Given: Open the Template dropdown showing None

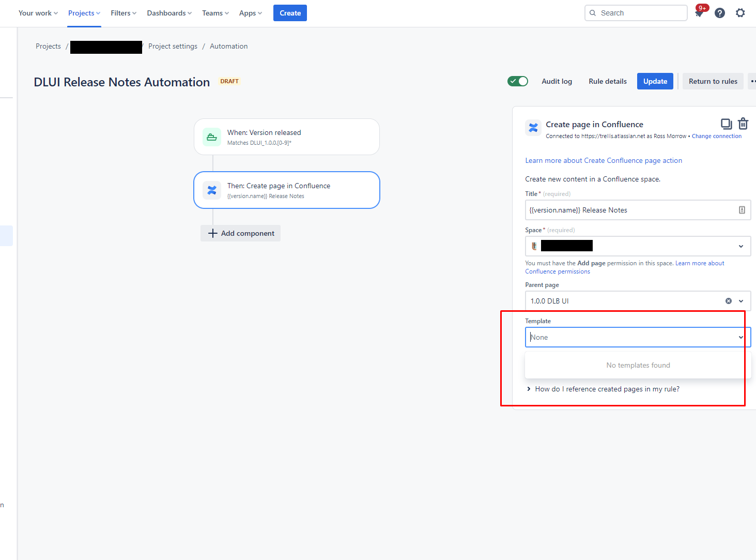Looking at the screenshot, I should [638, 337].
